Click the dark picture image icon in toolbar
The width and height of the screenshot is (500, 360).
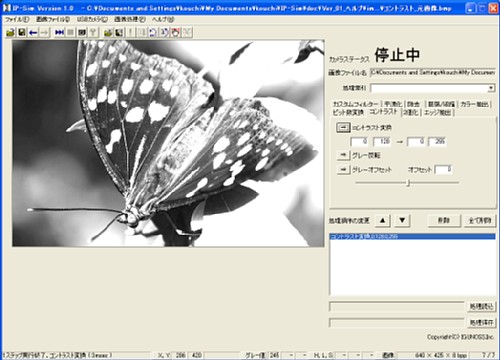(119, 32)
